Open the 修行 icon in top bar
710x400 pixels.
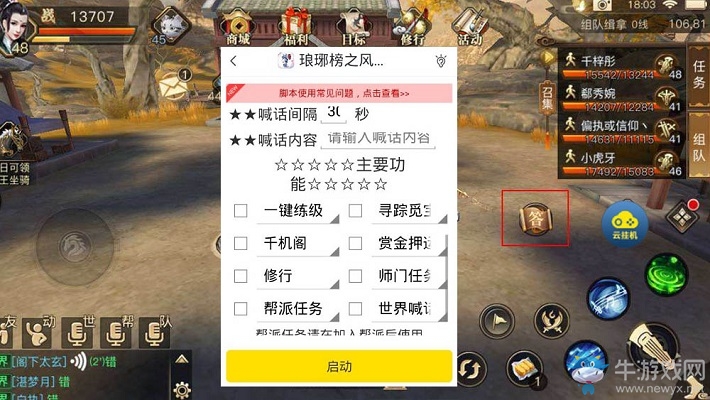[412, 28]
